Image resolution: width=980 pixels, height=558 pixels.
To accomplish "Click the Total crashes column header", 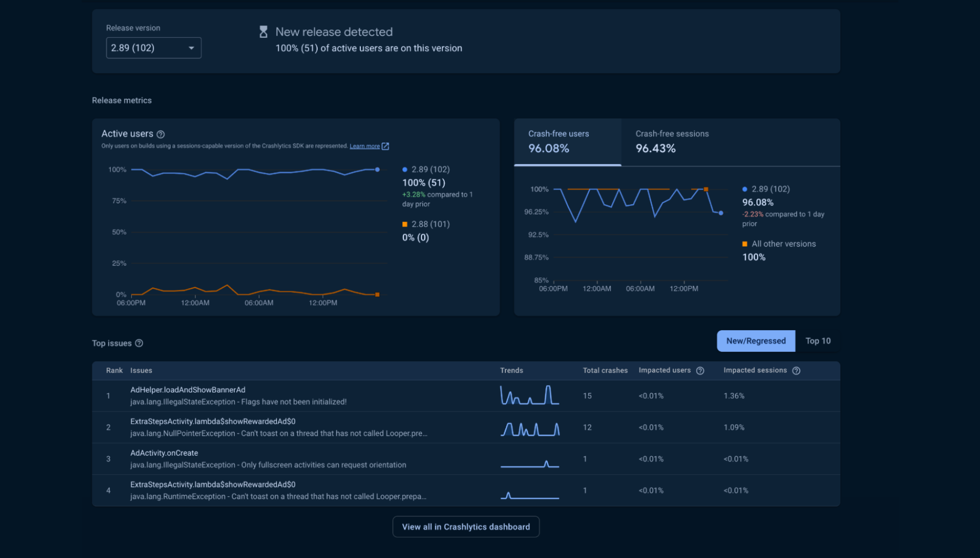I will (x=605, y=371).
